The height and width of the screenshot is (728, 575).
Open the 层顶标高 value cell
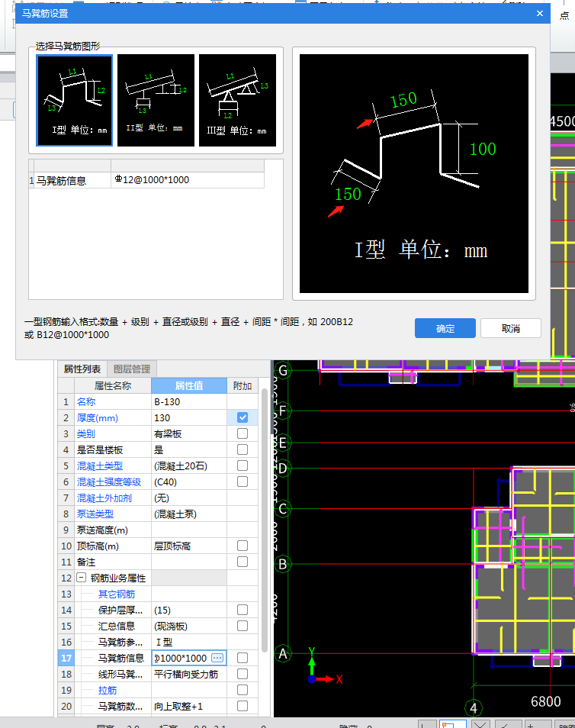pos(189,546)
